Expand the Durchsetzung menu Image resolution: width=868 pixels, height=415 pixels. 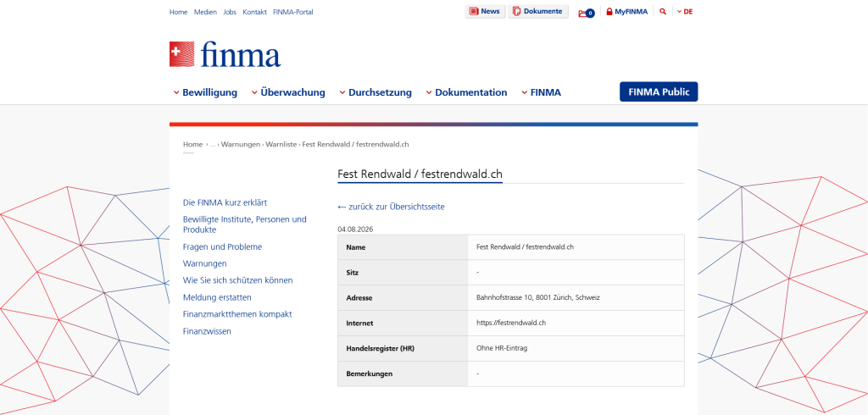[376, 92]
